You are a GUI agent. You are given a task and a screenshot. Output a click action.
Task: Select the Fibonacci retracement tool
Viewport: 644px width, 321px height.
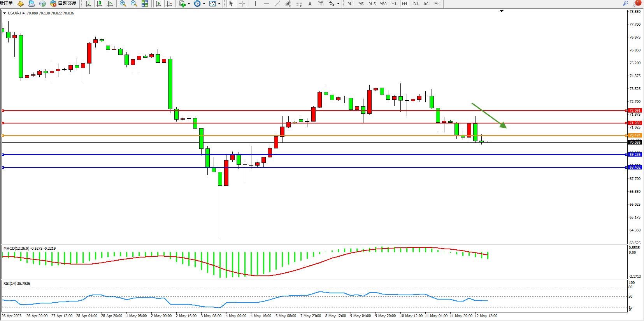(299, 4)
